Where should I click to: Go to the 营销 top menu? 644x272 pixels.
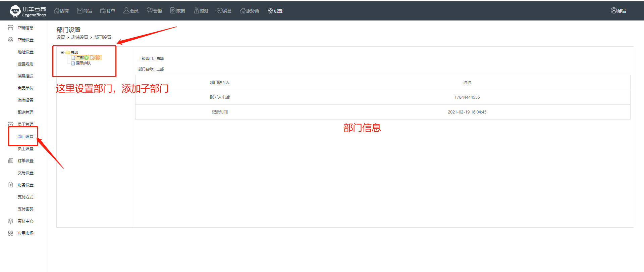tap(154, 11)
